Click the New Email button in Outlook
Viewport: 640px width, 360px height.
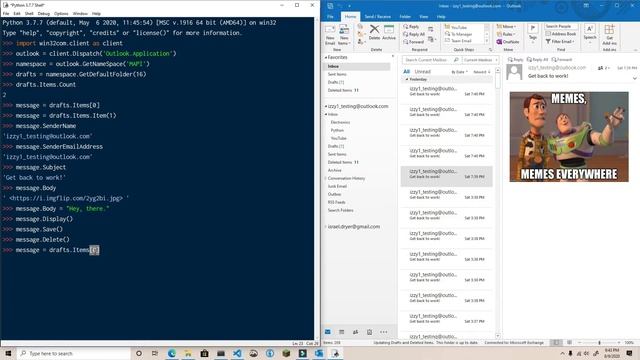[330, 35]
